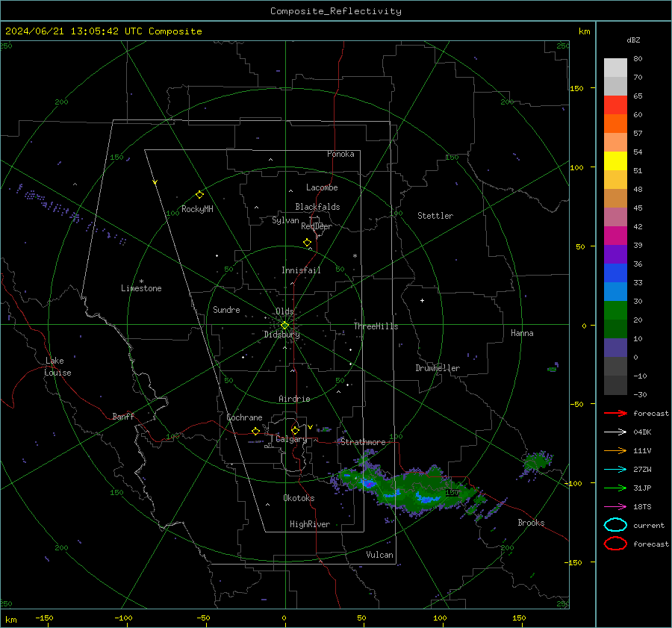The image size is (672, 628).
Task: Click the current legend label
Action: (x=648, y=526)
